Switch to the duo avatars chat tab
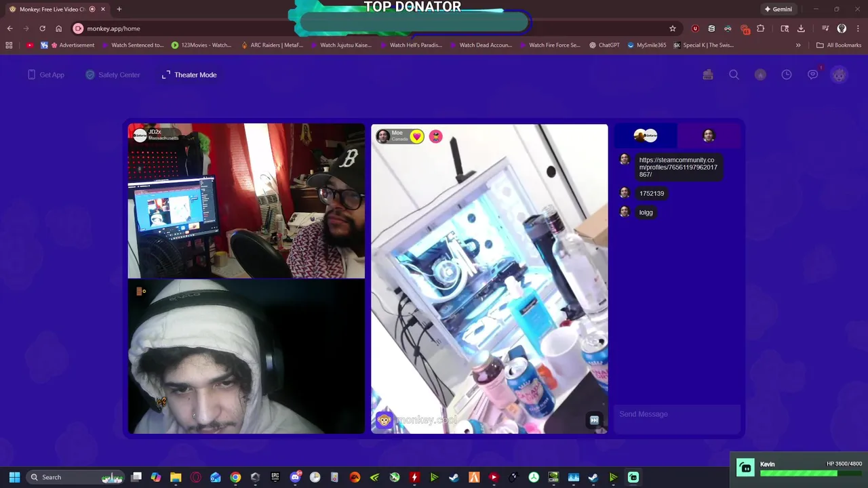 click(x=646, y=136)
